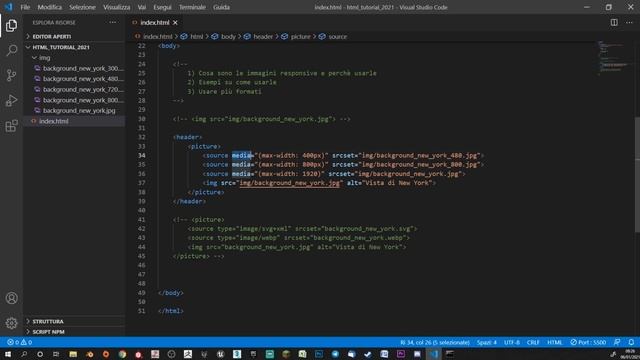Click the Windows taskbar search icon
The height and width of the screenshot is (360, 640).
point(24,354)
